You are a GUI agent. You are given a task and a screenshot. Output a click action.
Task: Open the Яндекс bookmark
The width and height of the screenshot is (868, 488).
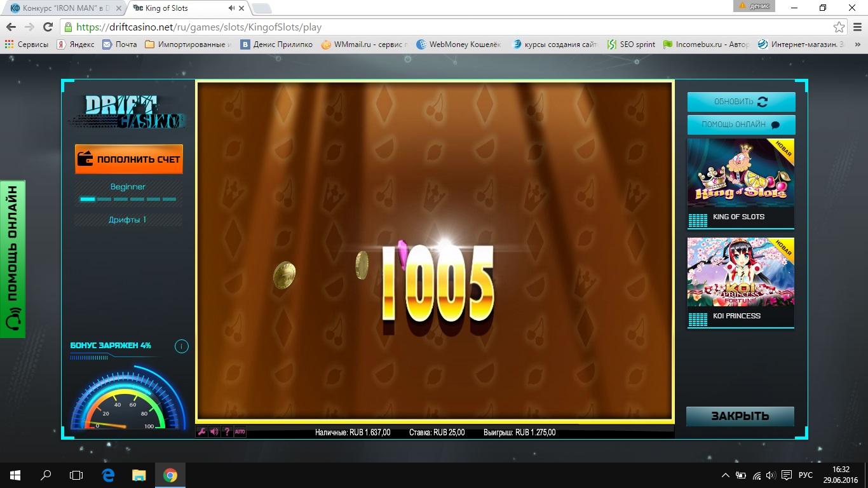point(76,44)
